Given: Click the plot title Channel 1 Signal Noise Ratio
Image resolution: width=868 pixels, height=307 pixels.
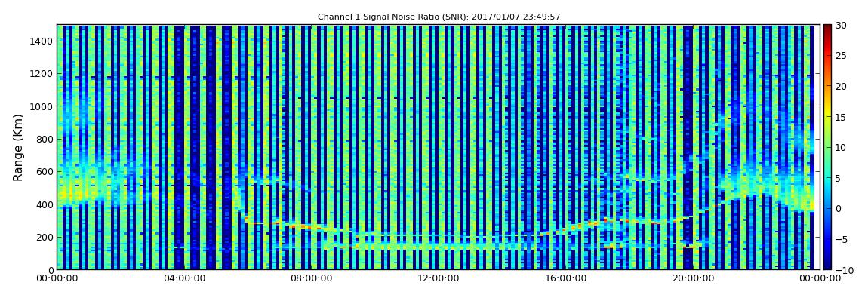Looking at the screenshot, I should tap(439, 17).
